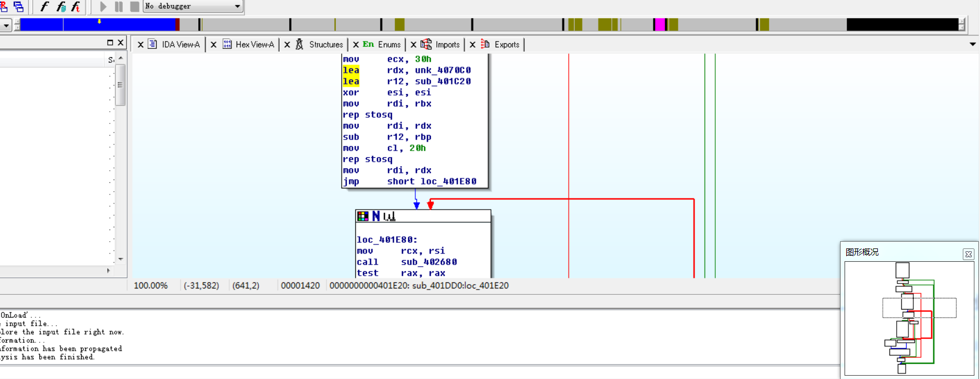Click the black segment at navigation band end
Screen dimensions: 980x379
[902, 24]
